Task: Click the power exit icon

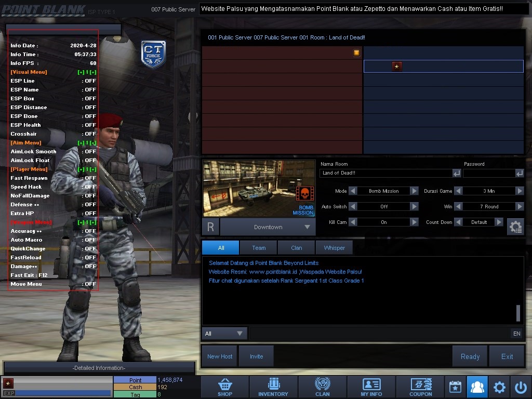Action: click(521, 387)
